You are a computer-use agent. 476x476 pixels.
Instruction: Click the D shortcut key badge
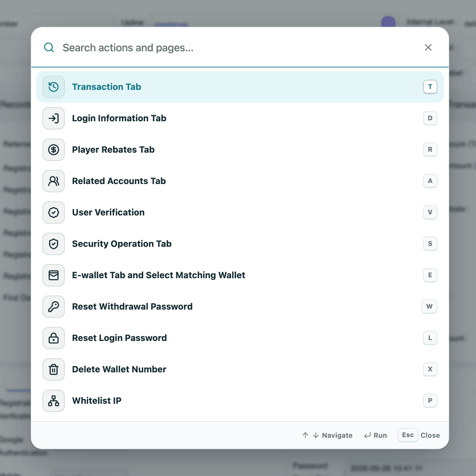(430, 118)
